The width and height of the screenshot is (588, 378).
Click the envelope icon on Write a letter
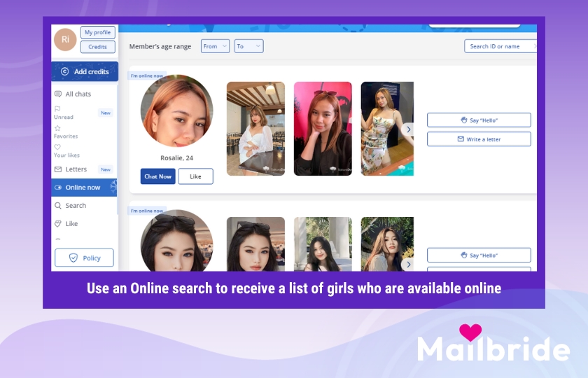point(461,139)
